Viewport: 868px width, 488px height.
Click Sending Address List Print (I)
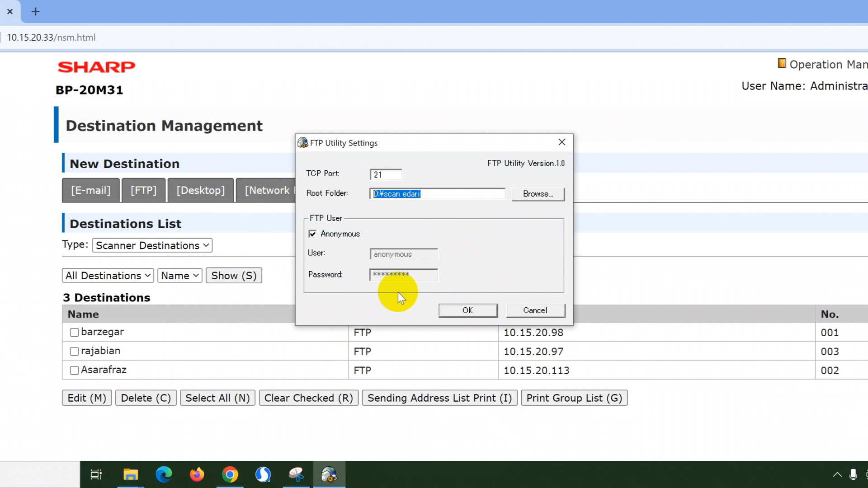[x=439, y=398]
